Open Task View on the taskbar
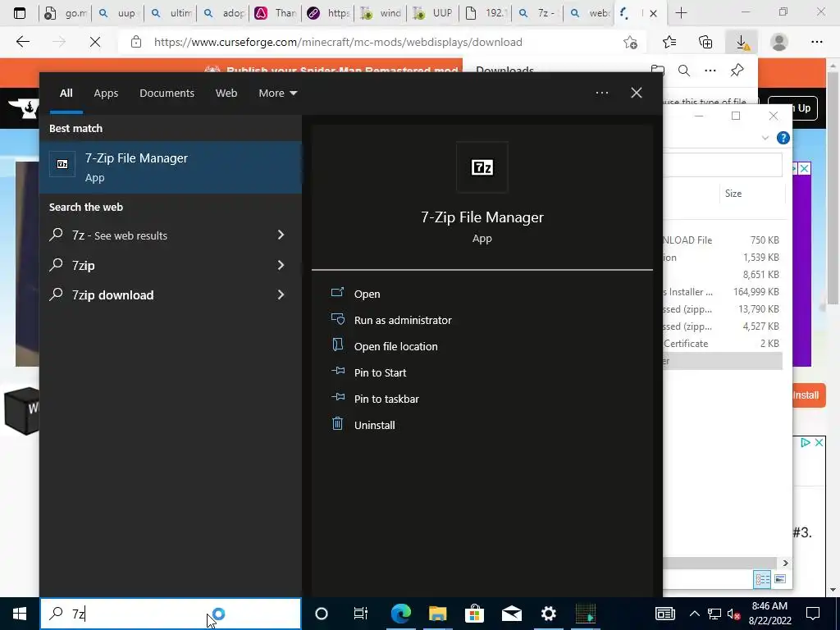This screenshot has height=630, width=840. [361, 614]
